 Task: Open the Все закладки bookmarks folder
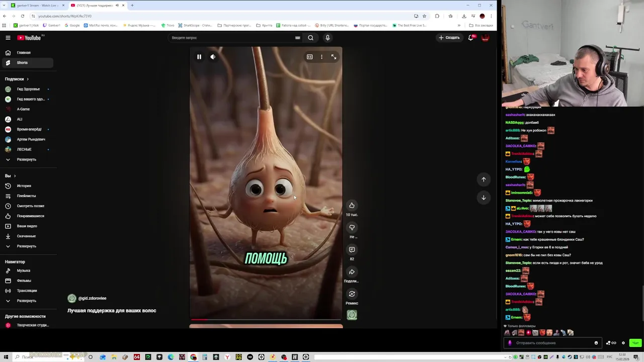click(x=481, y=25)
